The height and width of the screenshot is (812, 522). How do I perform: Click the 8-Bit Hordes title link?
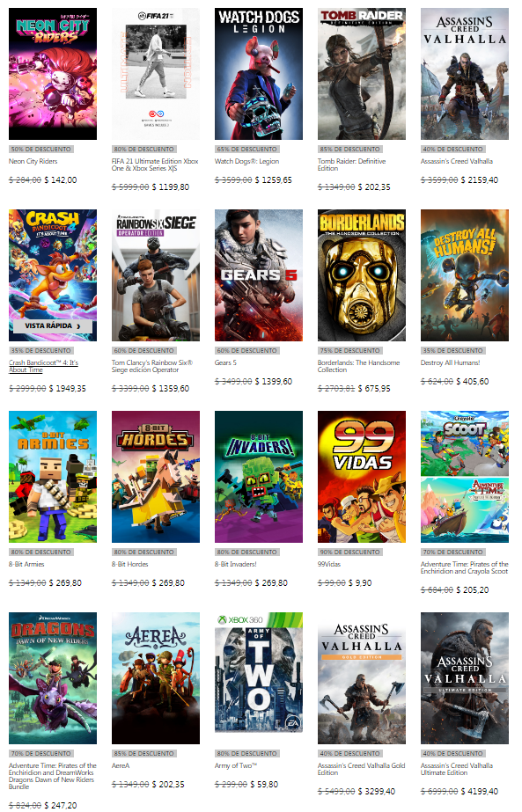(x=129, y=564)
